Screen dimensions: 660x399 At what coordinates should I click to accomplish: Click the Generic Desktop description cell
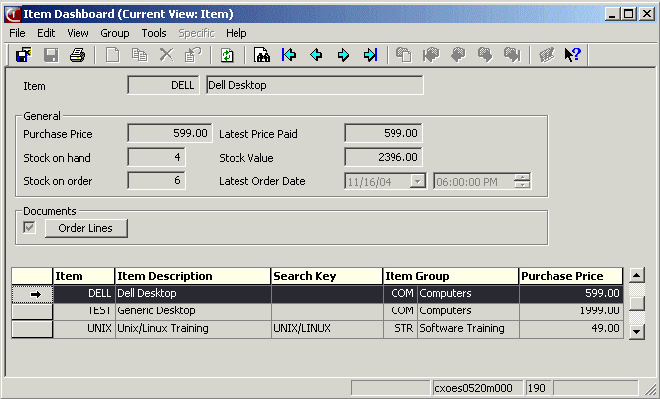(193, 311)
